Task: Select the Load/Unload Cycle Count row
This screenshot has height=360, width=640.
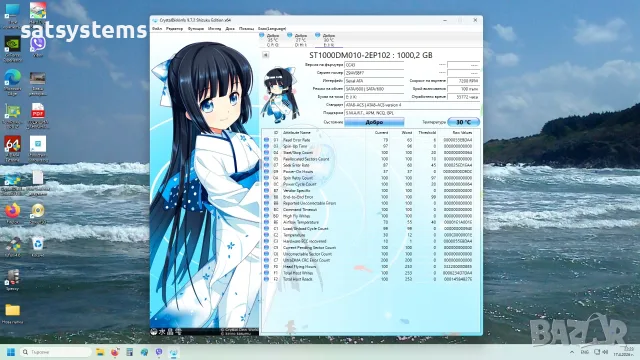Action: pos(370,229)
